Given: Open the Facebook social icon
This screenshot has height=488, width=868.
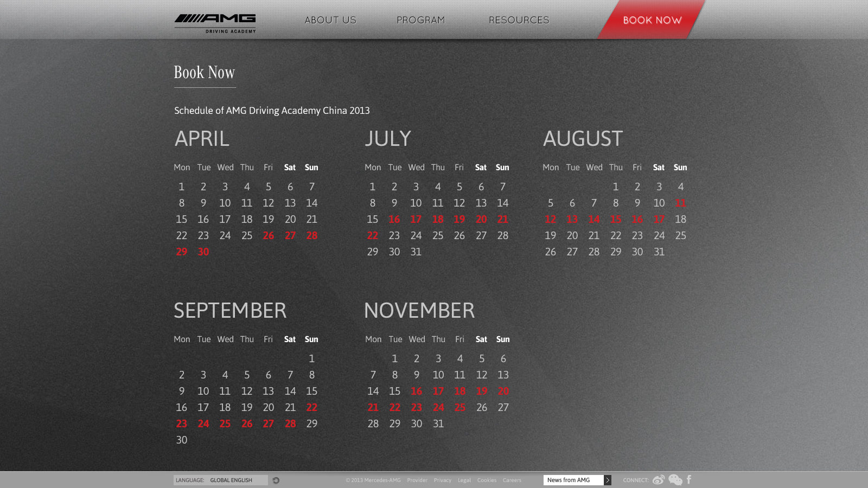Looking at the screenshot, I should (689, 480).
